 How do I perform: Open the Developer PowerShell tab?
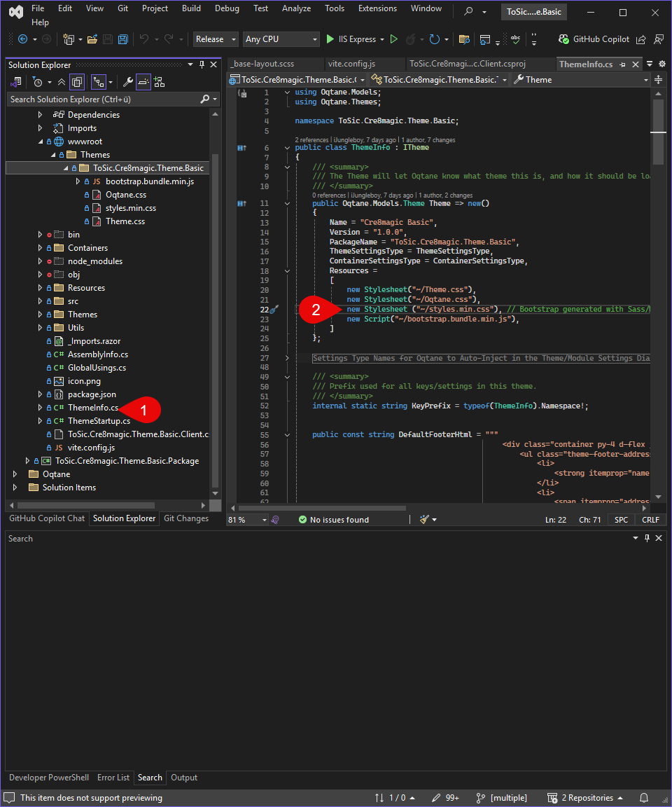(x=49, y=777)
